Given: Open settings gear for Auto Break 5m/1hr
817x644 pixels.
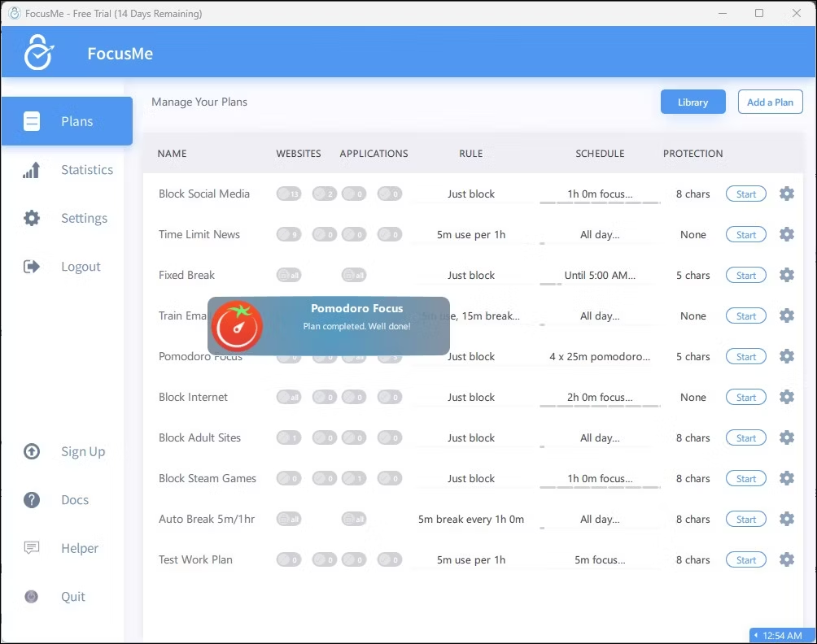Looking at the screenshot, I should (x=787, y=519).
